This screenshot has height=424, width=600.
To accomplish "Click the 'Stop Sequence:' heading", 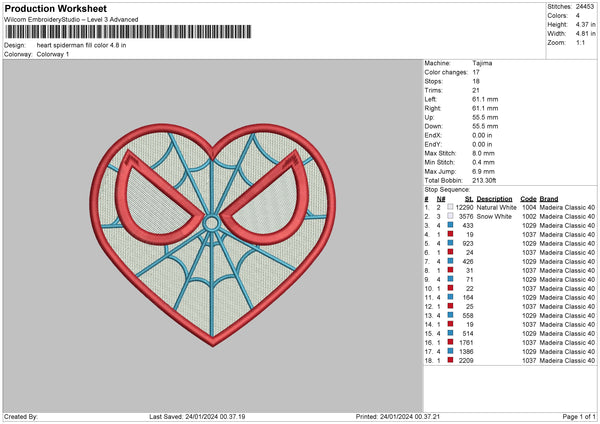I will click(447, 189).
